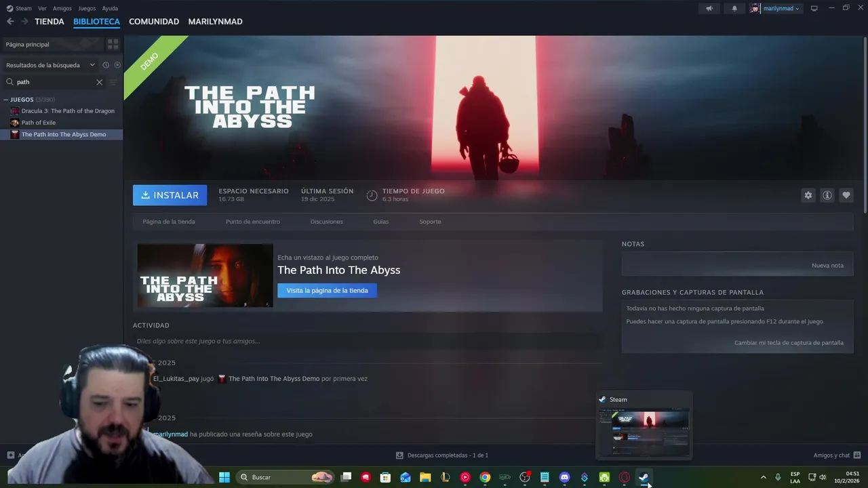
Task: Open Punto de encuentro link
Action: [x=253, y=222]
